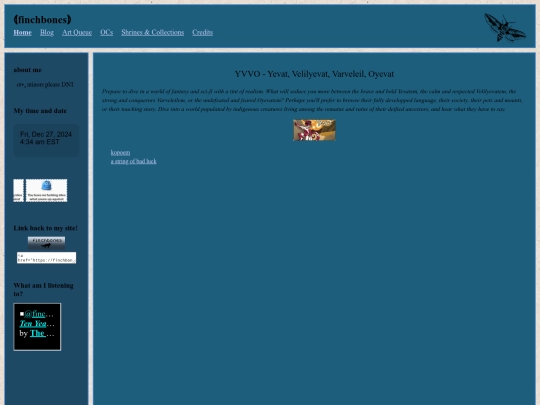The width and height of the screenshot is (540, 405).
Task: Open the YVVO comic banner thumbnail
Action: click(x=314, y=130)
